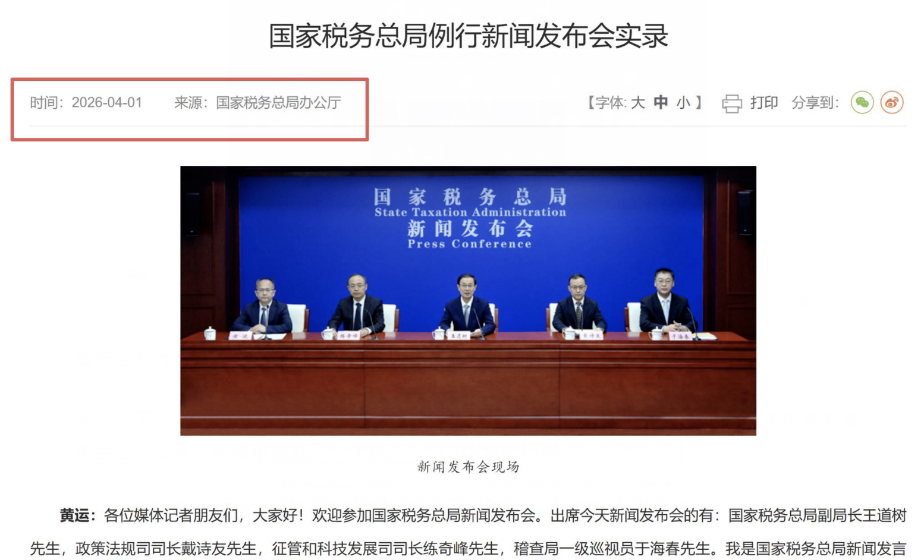Share the article to Weibo
The height and width of the screenshot is (560, 924).
pyautogui.click(x=892, y=102)
